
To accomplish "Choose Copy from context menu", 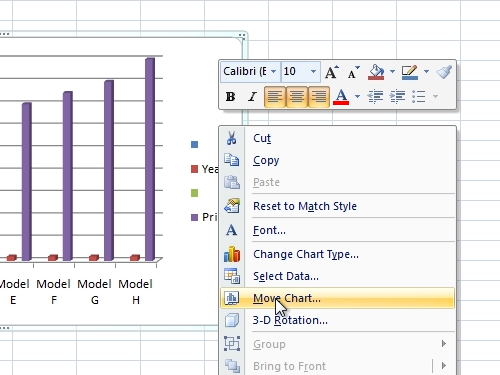I will click(x=337, y=160).
